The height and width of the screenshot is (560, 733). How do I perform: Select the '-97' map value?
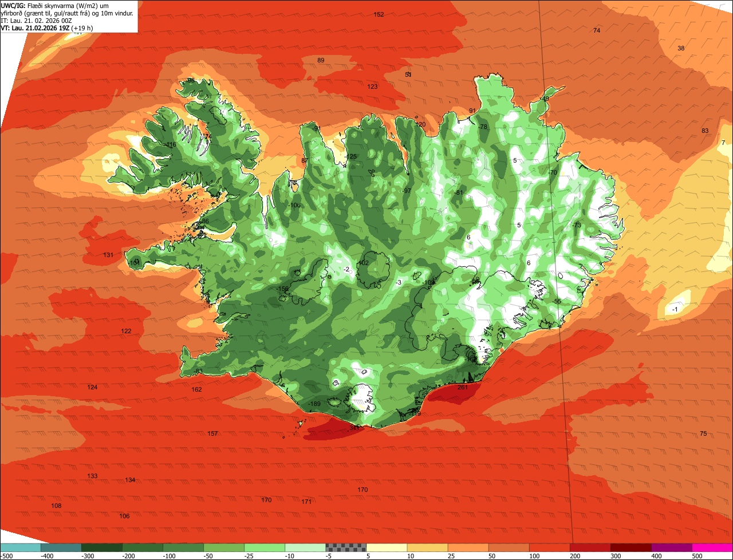click(407, 191)
